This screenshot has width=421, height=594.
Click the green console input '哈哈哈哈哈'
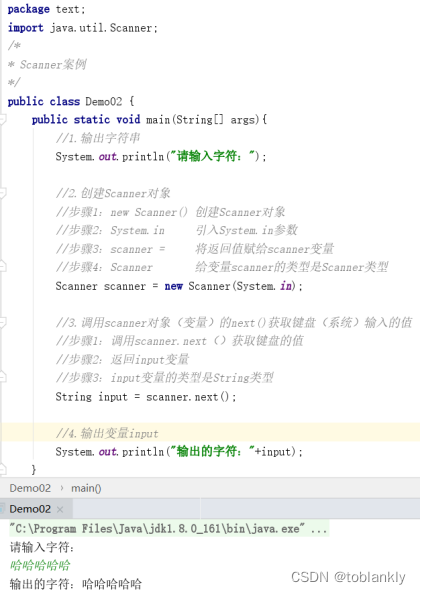pos(40,565)
